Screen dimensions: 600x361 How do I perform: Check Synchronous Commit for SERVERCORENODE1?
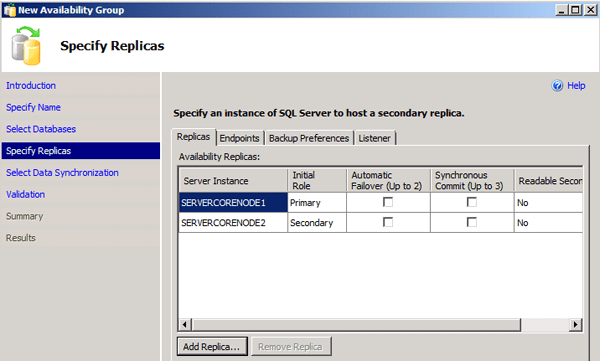click(x=472, y=202)
